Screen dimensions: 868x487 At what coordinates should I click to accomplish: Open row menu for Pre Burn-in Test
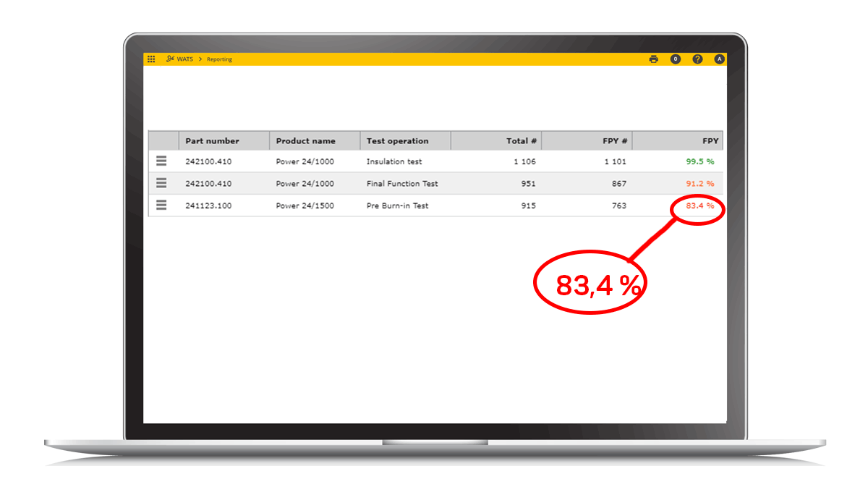[161, 206]
